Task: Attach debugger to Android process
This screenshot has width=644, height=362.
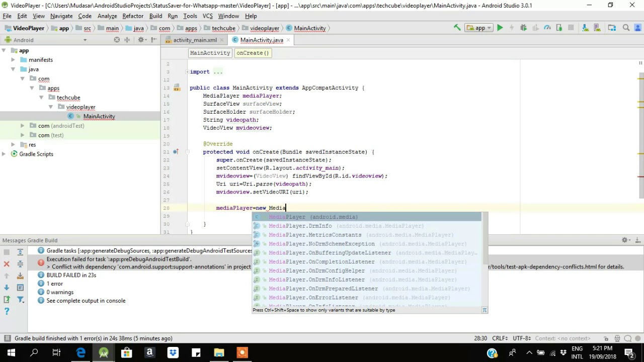Action: click(x=559, y=28)
